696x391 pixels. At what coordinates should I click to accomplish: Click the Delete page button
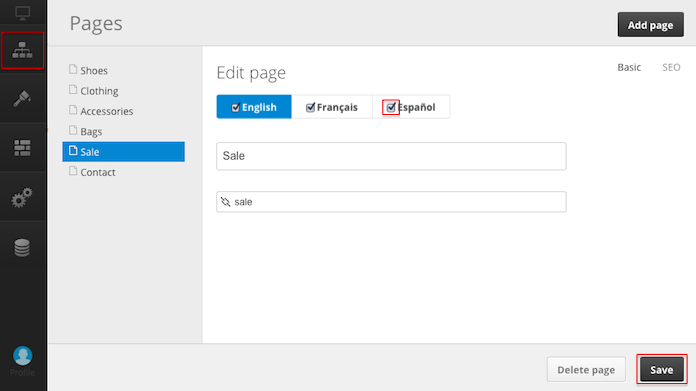pyautogui.click(x=586, y=369)
